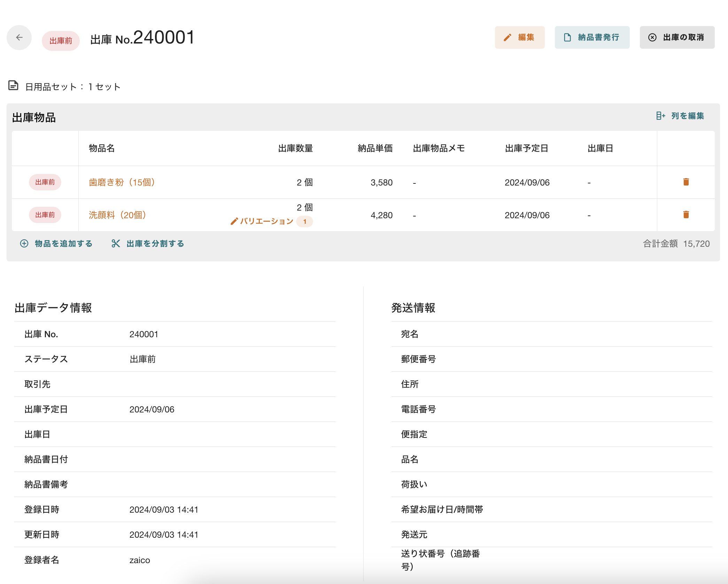
Task: Delete the 洗顔料 row with trash icon
Action: (686, 215)
